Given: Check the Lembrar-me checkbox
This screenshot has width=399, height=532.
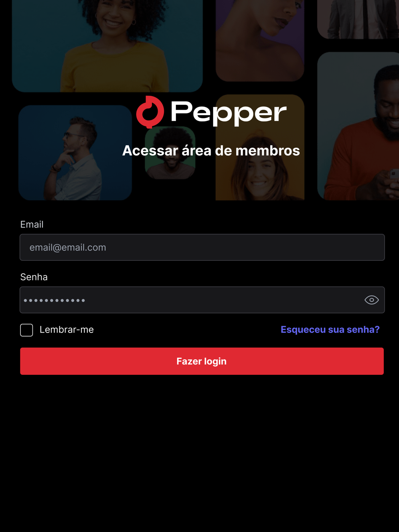Looking at the screenshot, I should tap(27, 330).
